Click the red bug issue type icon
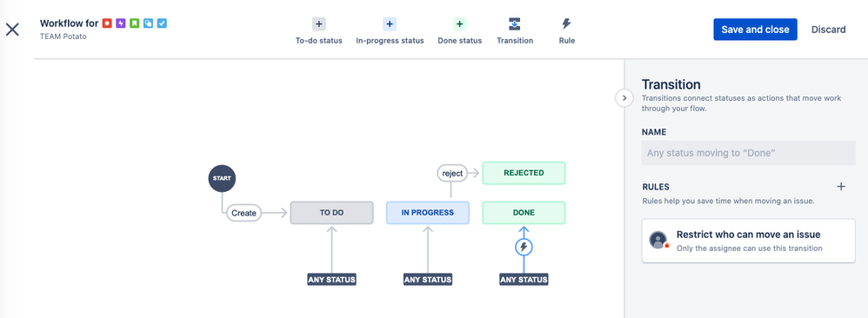Screen dimensions: 868x318 coord(107,23)
